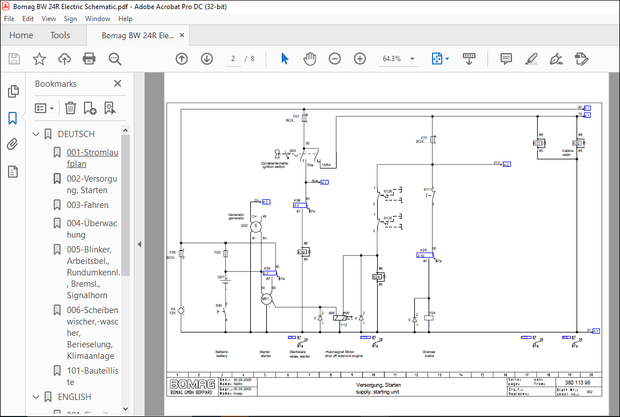
Task: Click the Zoom in plus button
Action: [362, 59]
